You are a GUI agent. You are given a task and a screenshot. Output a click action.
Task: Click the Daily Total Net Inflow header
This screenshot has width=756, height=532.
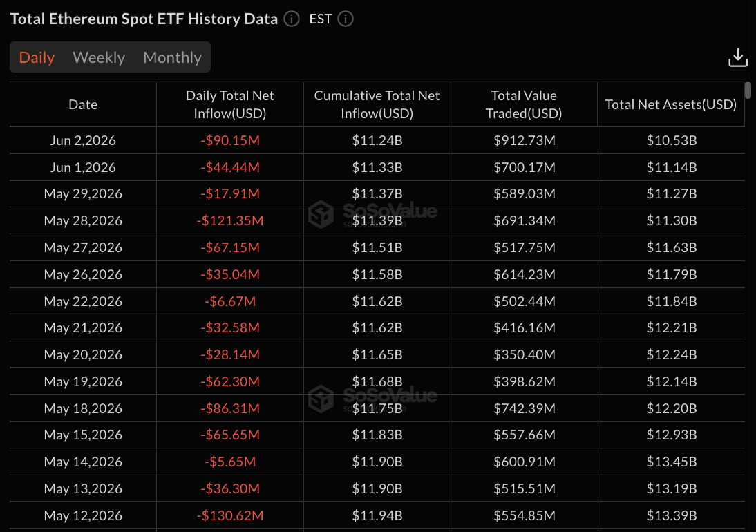coord(230,104)
